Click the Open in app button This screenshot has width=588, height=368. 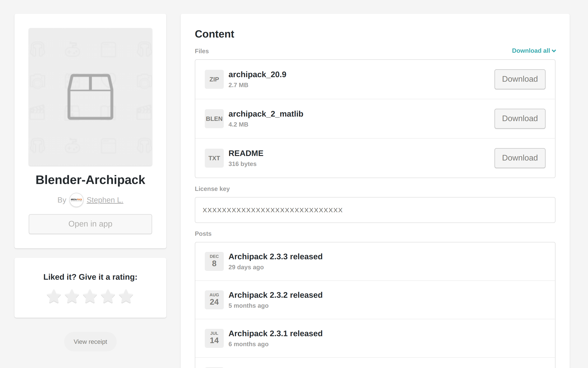(90, 224)
